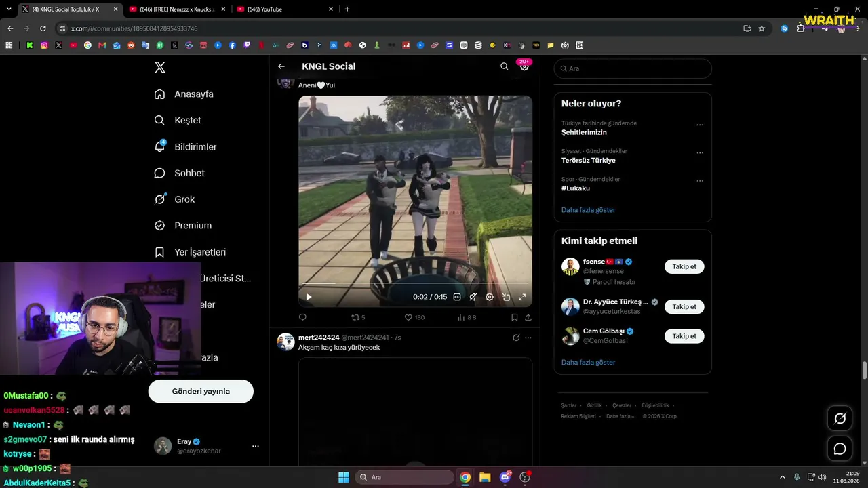Click the browser back button
This screenshot has height=488, width=868.
point(10,28)
